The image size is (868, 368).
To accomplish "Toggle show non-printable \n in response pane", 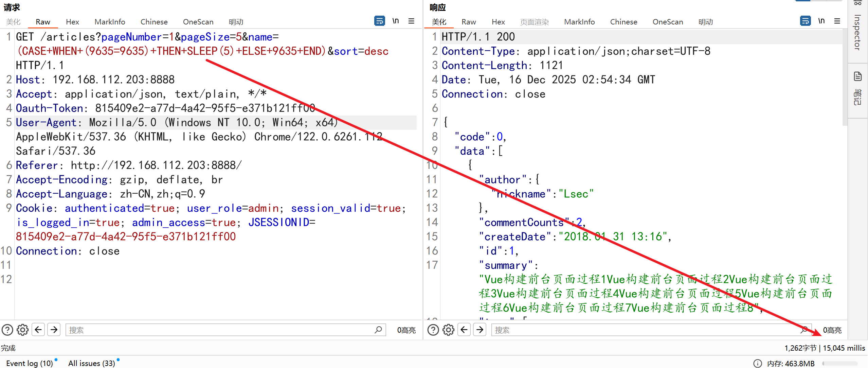I will [821, 21].
